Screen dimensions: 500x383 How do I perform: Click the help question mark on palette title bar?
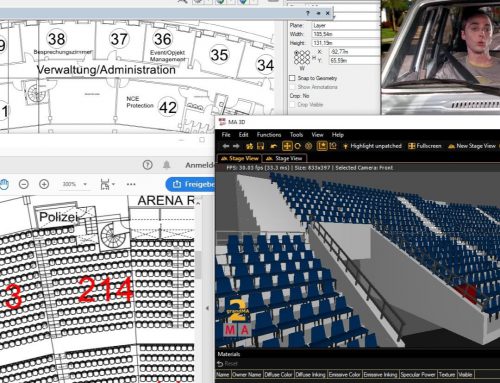point(308,13)
